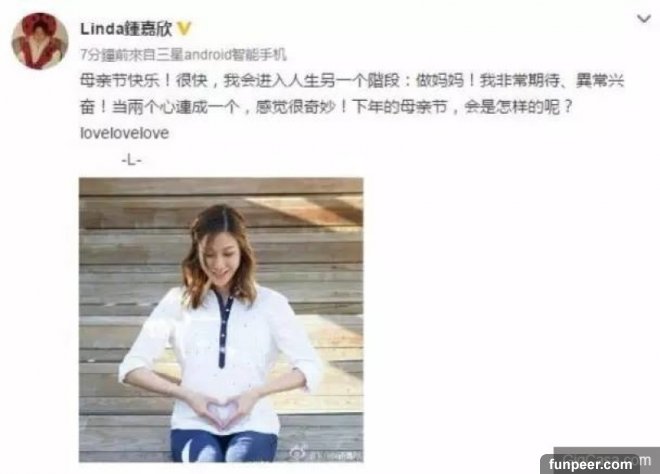Click the navy button placket on the white shirt

click(223, 330)
